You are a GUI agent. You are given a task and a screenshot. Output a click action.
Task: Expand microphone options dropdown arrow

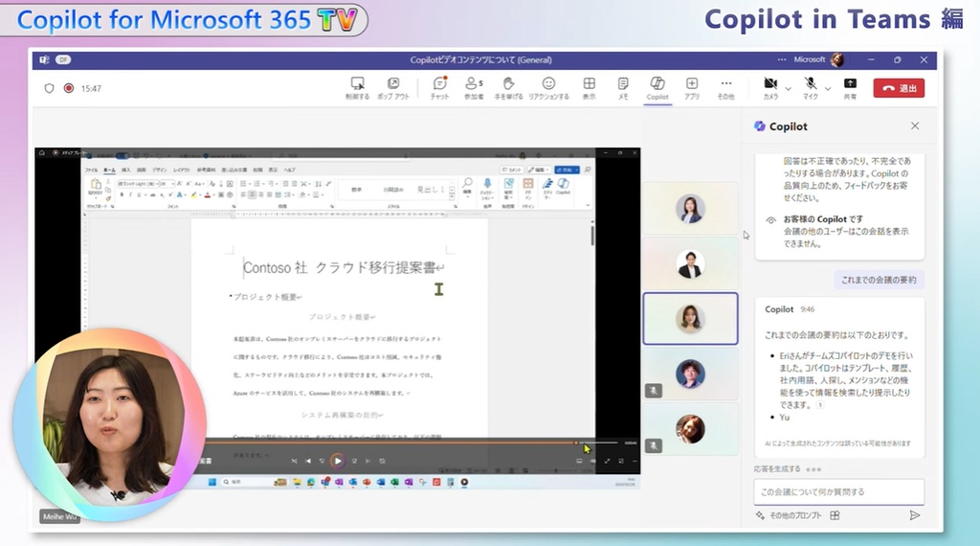[828, 89]
